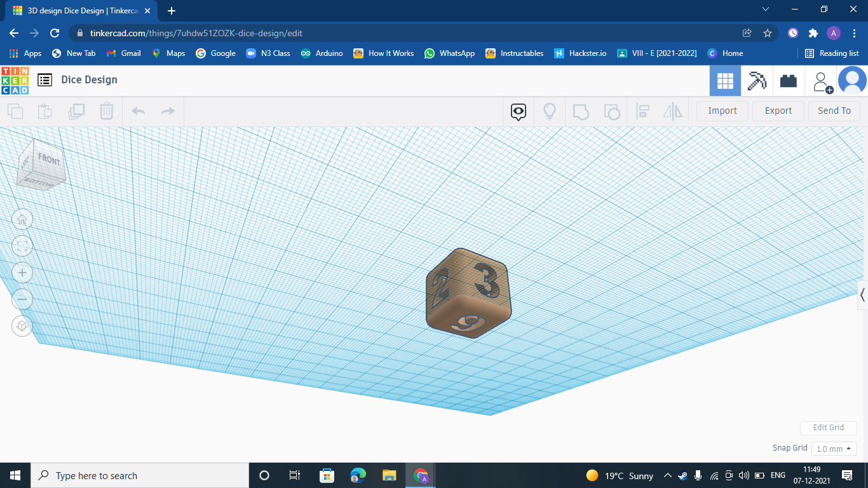Image resolution: width=868 pixels, height=488 pixels.
Task: Open the notifications center icon
Action: point(846,475)
